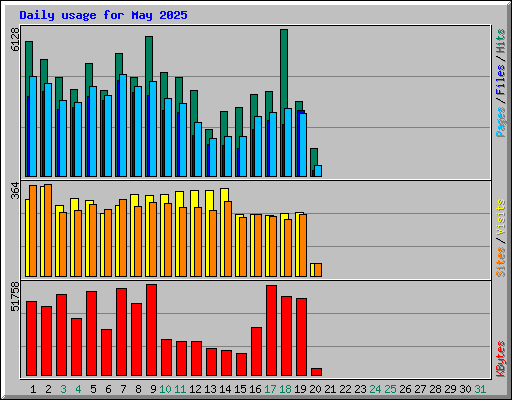Select day 8 on the date axis

pos(138,389)
